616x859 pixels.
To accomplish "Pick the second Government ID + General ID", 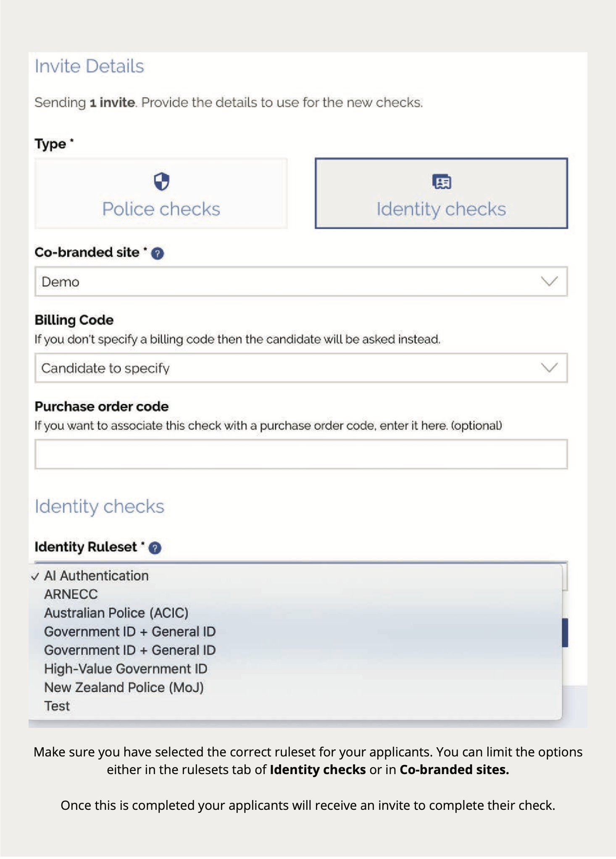I will pyautogui.click(x=130, y=650).
